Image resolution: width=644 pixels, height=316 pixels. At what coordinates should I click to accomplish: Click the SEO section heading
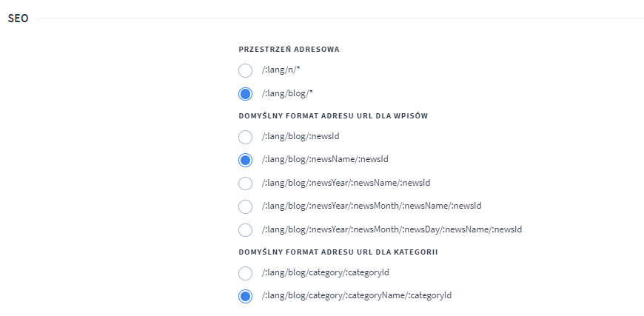[x=18, y=19]
